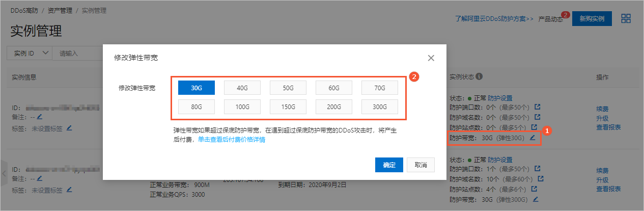Screen dimensions: 644x211
Task: Select the 40G elastic bandwidth option
Action: tap(242, 88)
